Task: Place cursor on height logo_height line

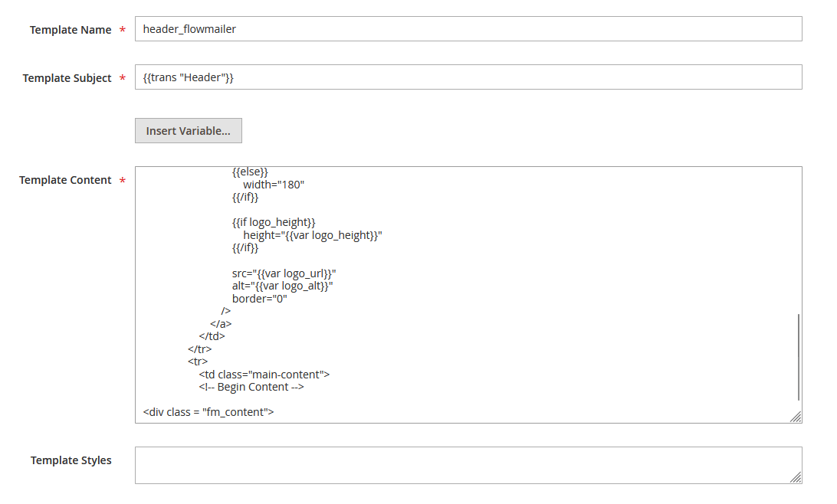Action: [x=313, y=235]
